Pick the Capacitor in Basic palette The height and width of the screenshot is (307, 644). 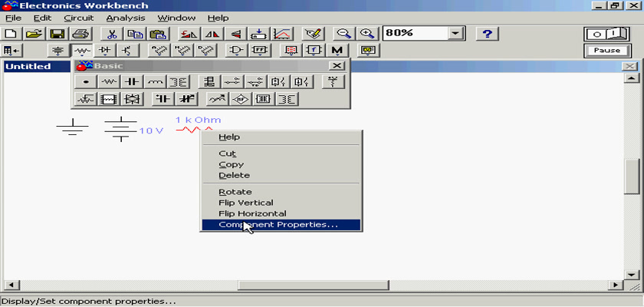[x=132, y=82]
